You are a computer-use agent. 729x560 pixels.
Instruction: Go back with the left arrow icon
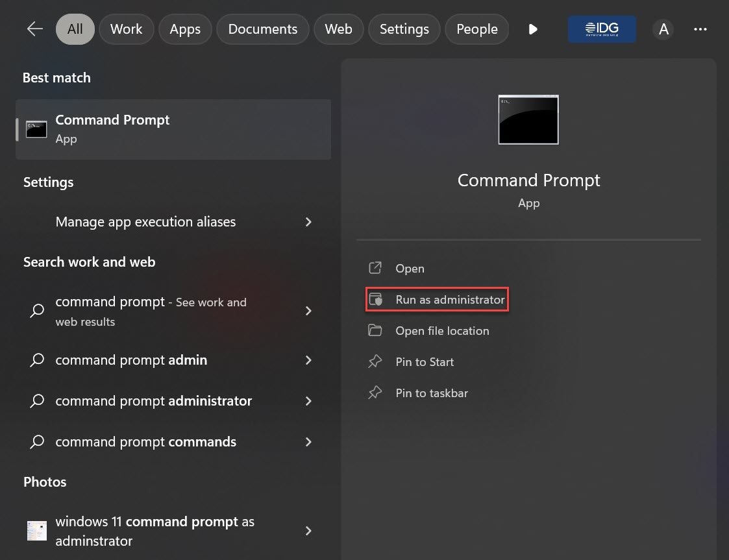pyautogui.click(x=35, y=29)
